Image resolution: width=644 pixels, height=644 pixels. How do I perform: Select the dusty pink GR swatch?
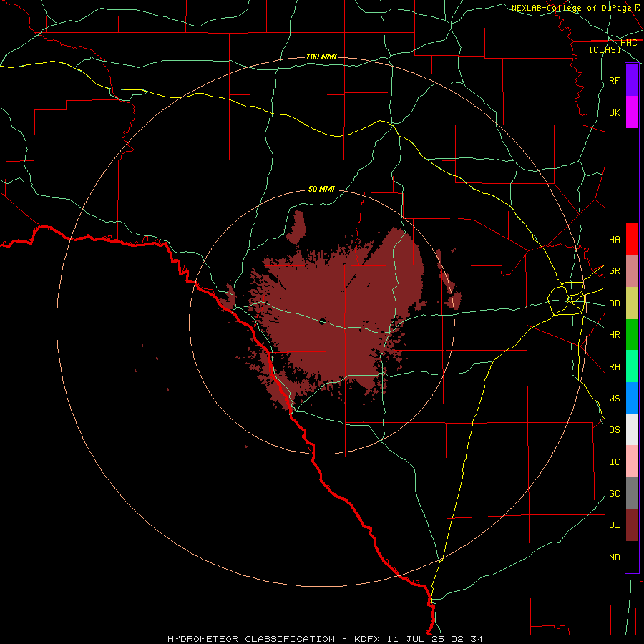(x=632, y=271)
